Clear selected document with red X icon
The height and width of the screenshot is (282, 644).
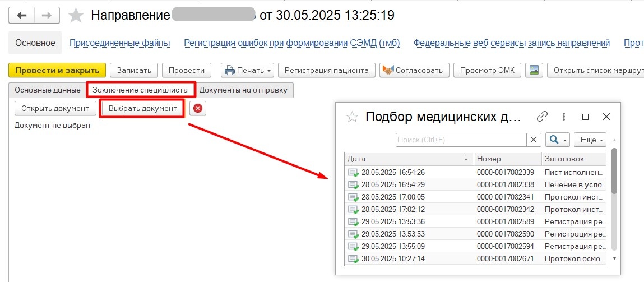(x=197, y=108)
